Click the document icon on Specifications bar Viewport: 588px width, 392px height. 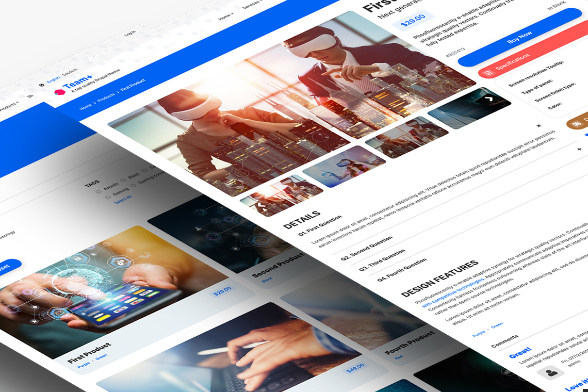pos(488,73)
